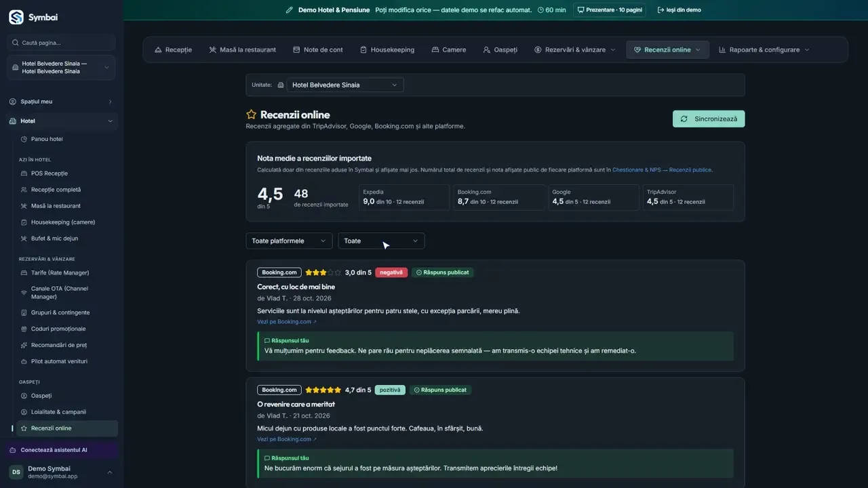Go to Housekeeping top tab
The image size is (868, 488).
tap(387, 49)
